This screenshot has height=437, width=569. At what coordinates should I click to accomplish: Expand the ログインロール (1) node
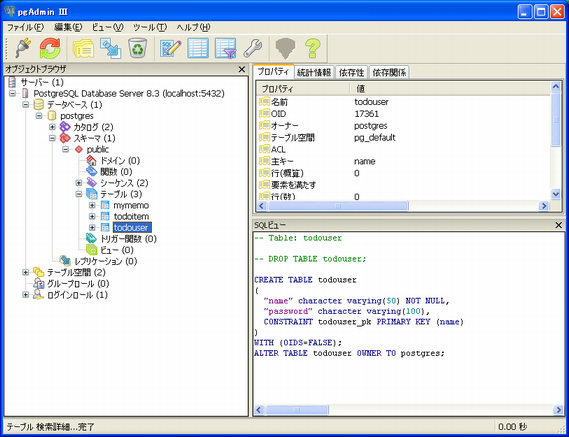point(25,295)
